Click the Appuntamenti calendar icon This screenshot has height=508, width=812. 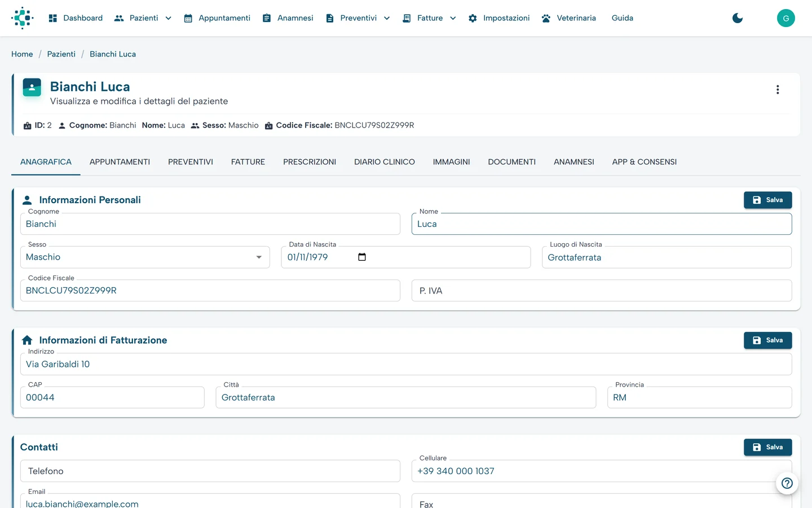(x=188, y=18)
